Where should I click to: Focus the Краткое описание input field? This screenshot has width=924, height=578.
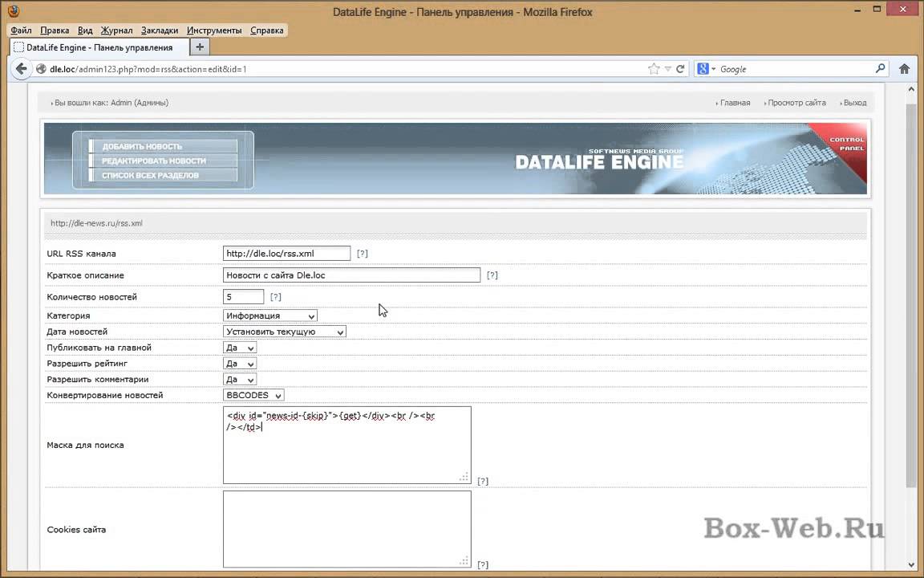352,275
